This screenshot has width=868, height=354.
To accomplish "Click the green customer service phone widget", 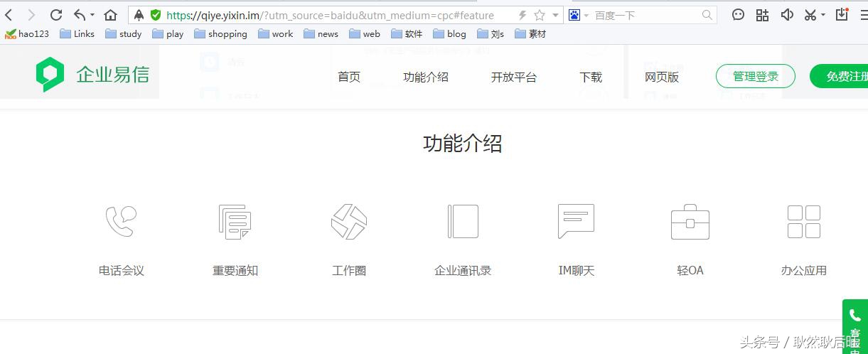I will [855, 327].
